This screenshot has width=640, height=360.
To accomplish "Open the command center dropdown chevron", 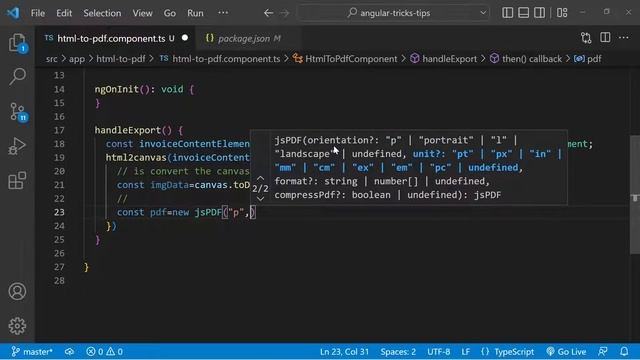I will (483, 13).
